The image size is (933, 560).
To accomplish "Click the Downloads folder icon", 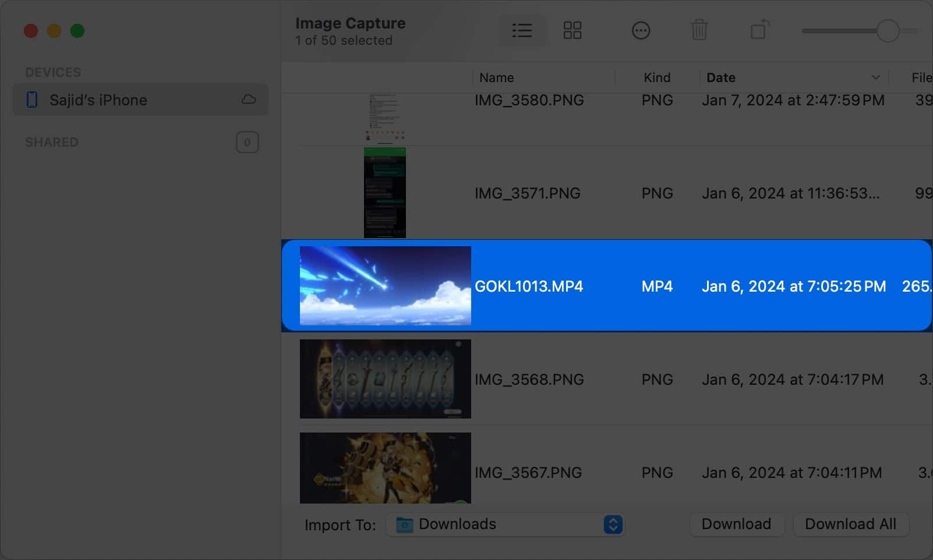I will (404, 525).
